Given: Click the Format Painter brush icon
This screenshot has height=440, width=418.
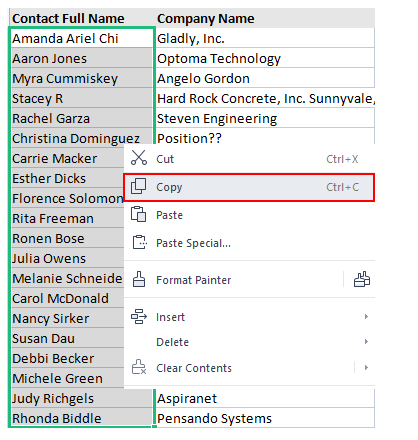Looking at the screenshot, I should pos(139,279).
